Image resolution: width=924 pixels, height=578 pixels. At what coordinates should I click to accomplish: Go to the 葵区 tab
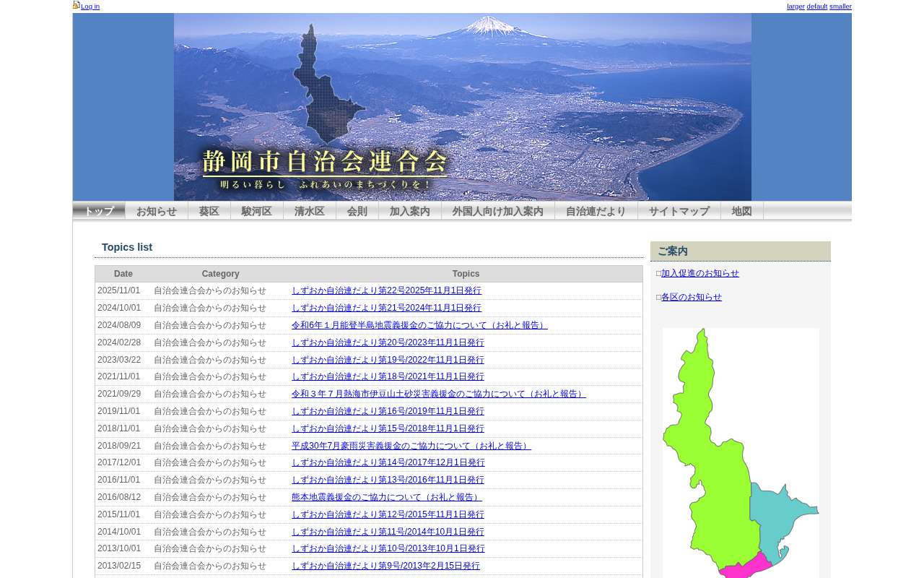(x=209, y=211)
